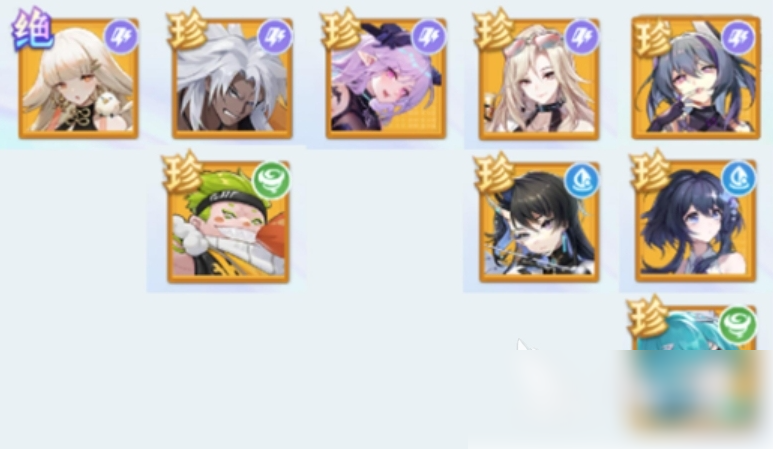Select the blonde girl holding a bird card
Viewport: 773px width, 449px height.
[x=78, y=79]
